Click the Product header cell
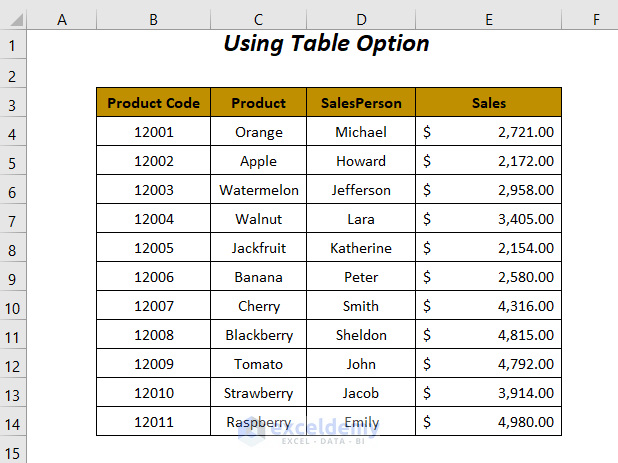The image size is (618, 463). click(258, 103)
